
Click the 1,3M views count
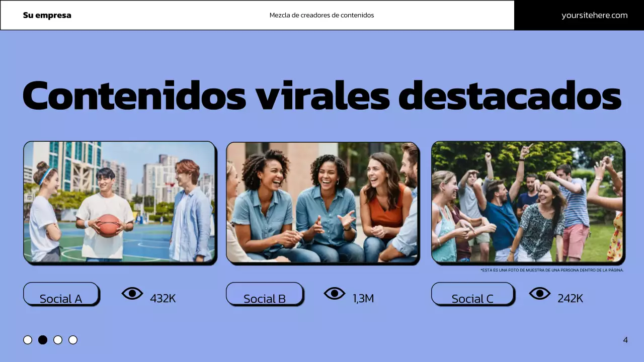click(363, 299)
